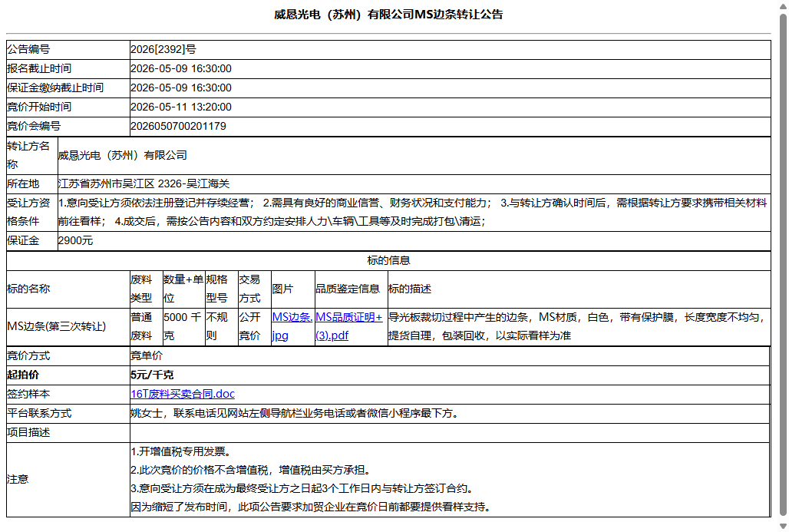Click the deposit amount 2900元
The image size is (789, 532).
click(75, 240)
